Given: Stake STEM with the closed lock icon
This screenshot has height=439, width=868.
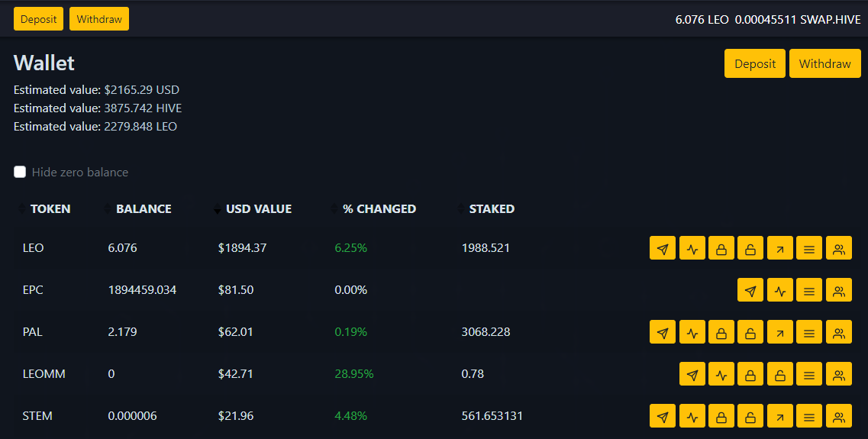Looking at the screenshot, I should point(721,416).
